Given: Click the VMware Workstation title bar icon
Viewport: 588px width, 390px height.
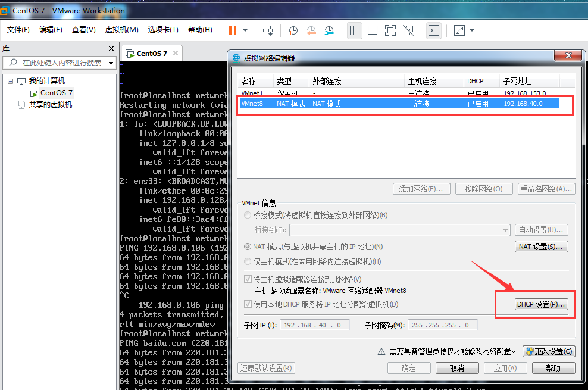Looking at the screenshot, I should [5, 11].
